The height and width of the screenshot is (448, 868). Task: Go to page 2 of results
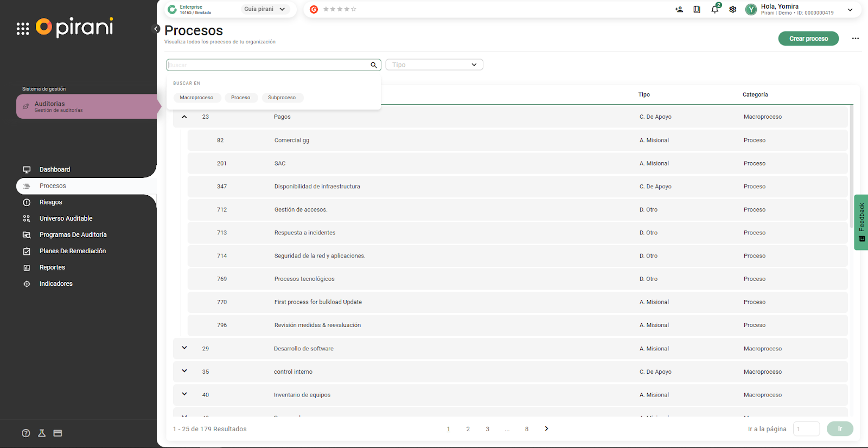[468, 429]
